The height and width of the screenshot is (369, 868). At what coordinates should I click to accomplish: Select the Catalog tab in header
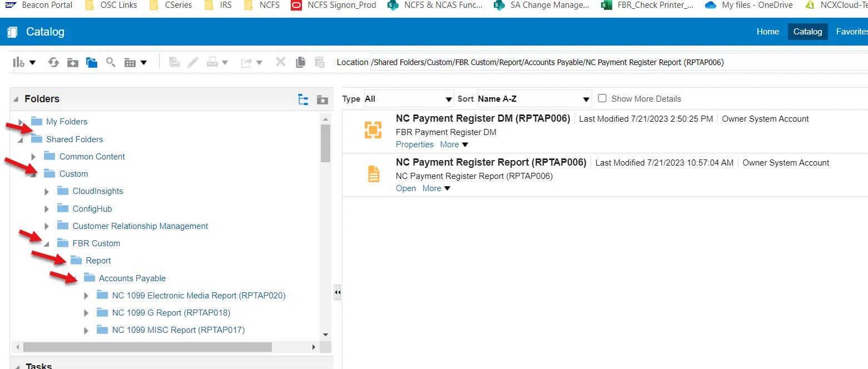click(807, 32)
